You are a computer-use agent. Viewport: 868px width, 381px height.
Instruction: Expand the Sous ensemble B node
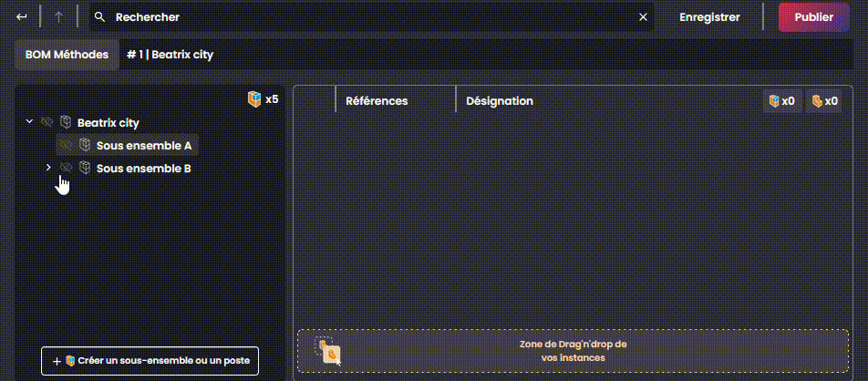(x=48, y=167)
